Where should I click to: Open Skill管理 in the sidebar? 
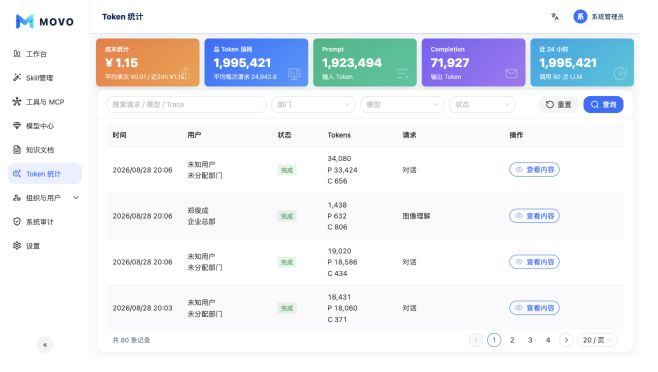[45, 78]
